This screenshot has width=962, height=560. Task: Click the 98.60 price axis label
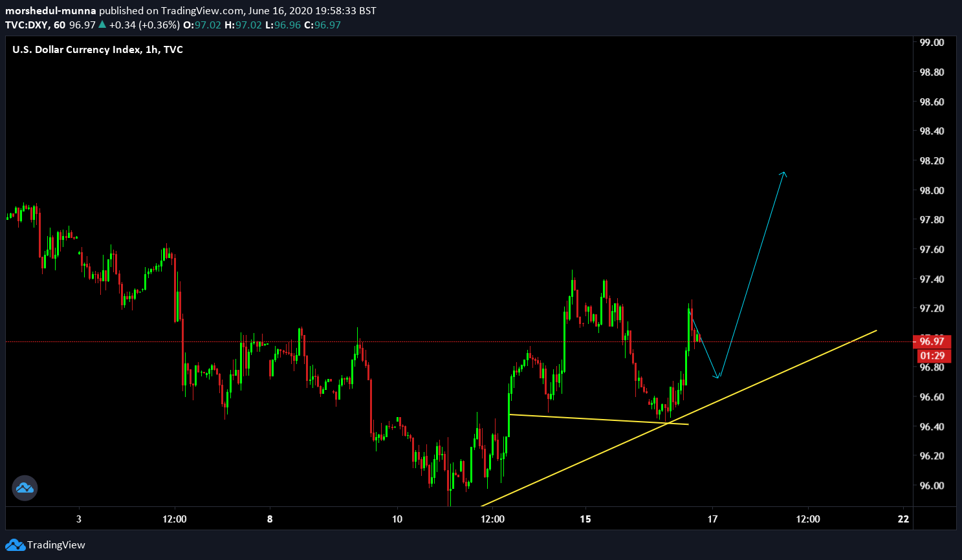coord(932,102)
